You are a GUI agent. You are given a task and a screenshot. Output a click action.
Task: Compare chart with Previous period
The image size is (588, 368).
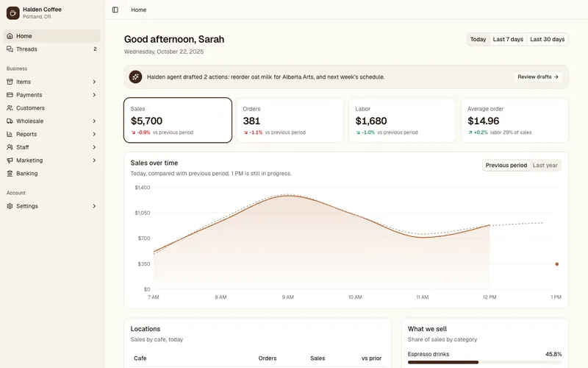coord(506,165)
